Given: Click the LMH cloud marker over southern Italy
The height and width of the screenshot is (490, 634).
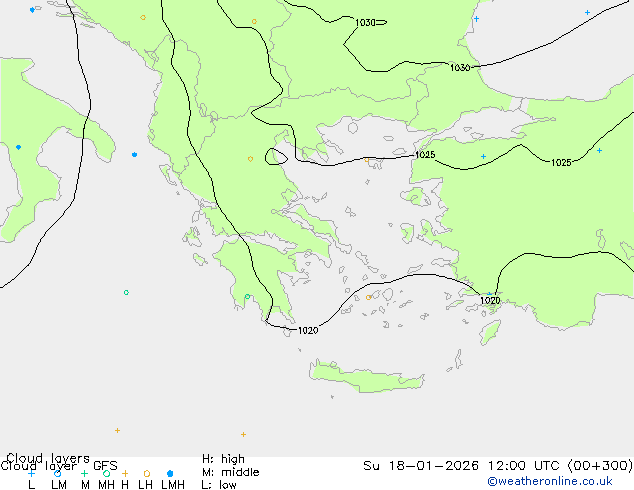Looking at the screenshot, I should click(19, 147).
